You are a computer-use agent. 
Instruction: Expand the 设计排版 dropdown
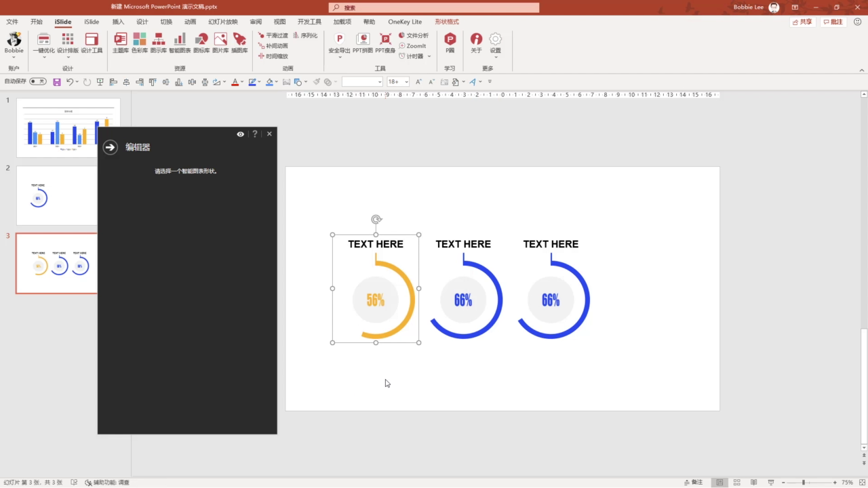point(68,57)
